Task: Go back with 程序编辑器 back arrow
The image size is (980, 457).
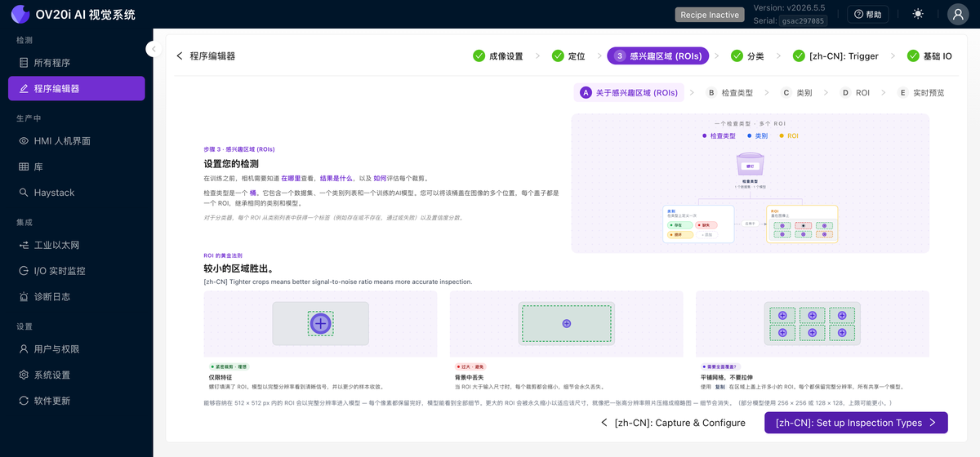Action: (180, 56)
